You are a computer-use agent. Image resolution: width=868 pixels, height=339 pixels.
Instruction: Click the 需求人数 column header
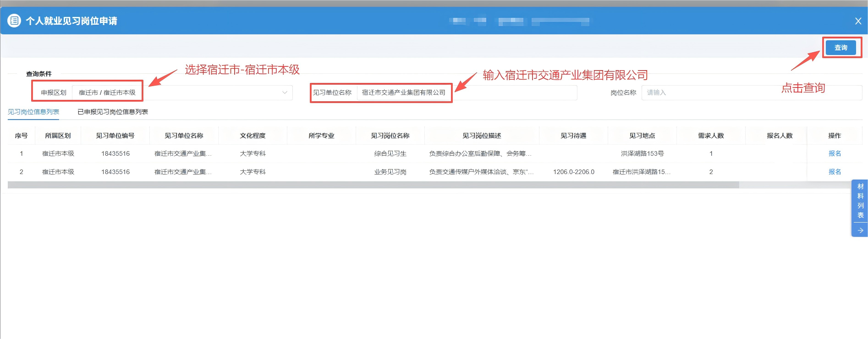click(x=711, y=136)
